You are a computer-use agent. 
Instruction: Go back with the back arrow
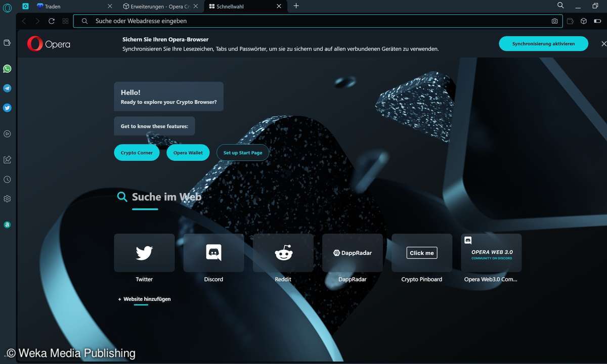tap(24, 21)
